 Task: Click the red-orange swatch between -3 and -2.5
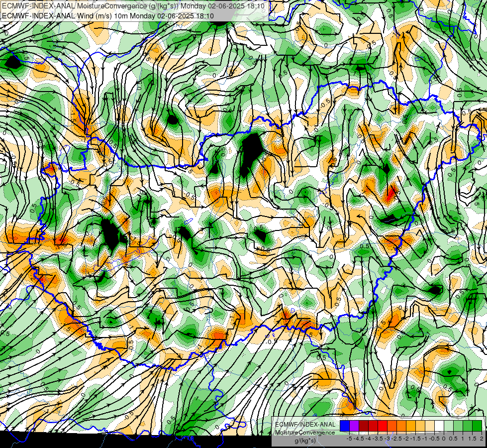(x=392, y=426)
